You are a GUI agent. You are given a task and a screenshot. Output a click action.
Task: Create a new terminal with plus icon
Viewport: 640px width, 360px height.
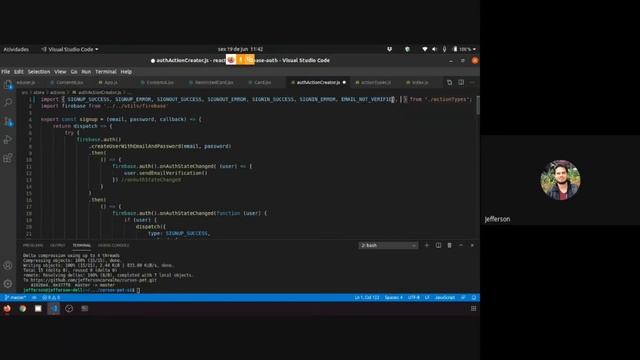pos(427,245)
